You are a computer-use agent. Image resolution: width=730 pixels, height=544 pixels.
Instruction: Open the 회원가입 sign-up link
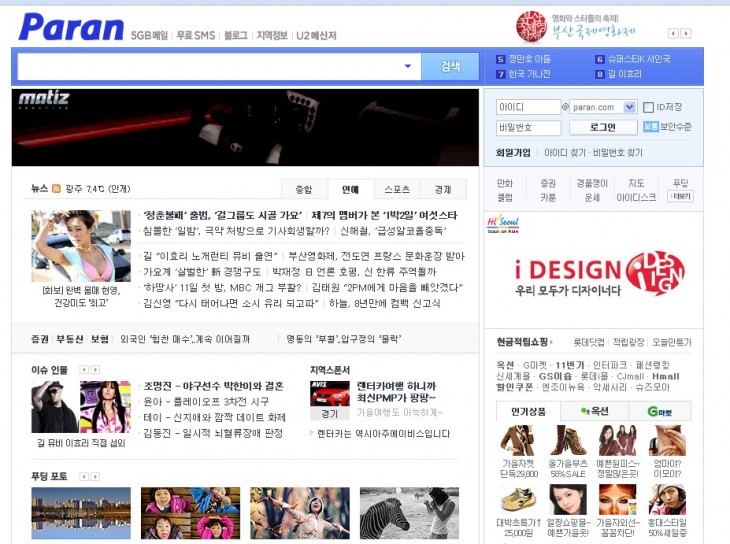(513, 153)
